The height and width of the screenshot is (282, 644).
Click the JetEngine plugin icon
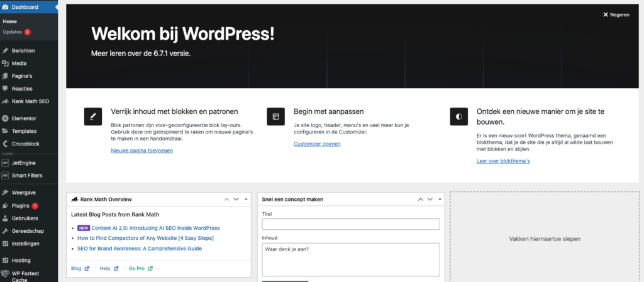[5, 163]
